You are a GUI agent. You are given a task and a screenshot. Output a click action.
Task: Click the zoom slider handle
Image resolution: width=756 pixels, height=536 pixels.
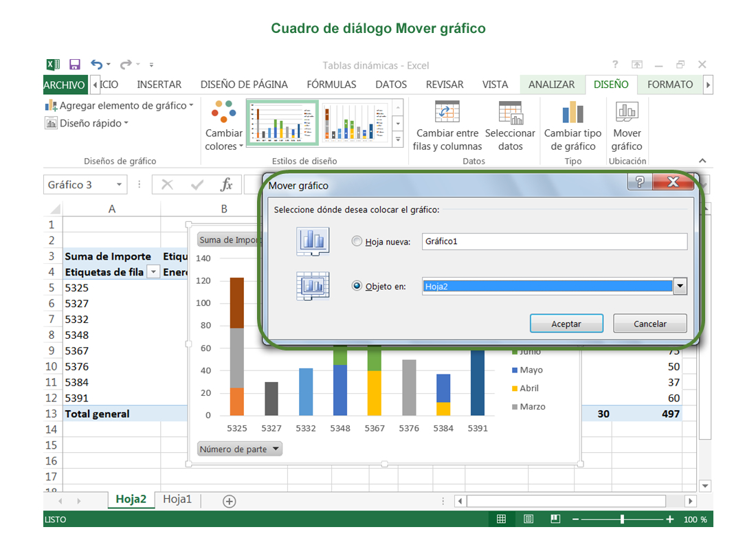coord(623,519)
